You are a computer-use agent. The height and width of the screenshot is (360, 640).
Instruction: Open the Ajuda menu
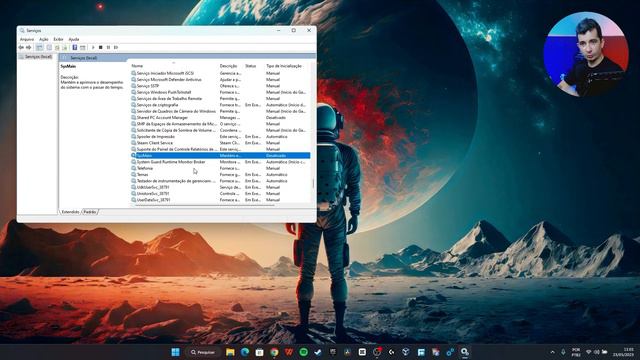tap(74, 39)
